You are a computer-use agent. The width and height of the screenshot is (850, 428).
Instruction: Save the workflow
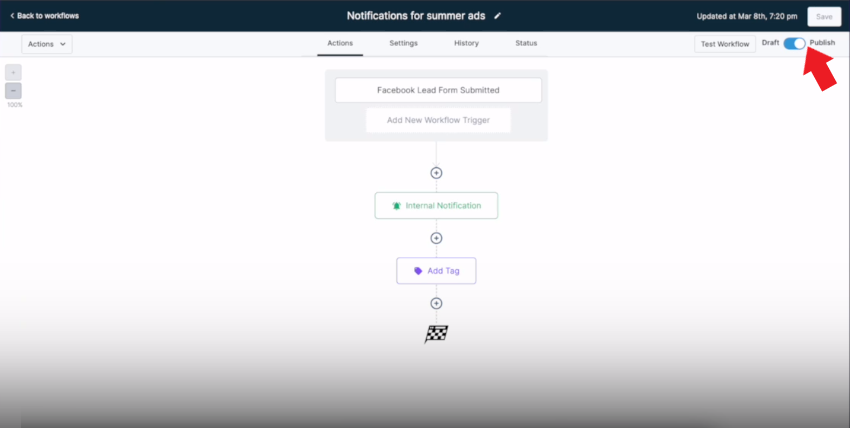click(x=824, y=17)
